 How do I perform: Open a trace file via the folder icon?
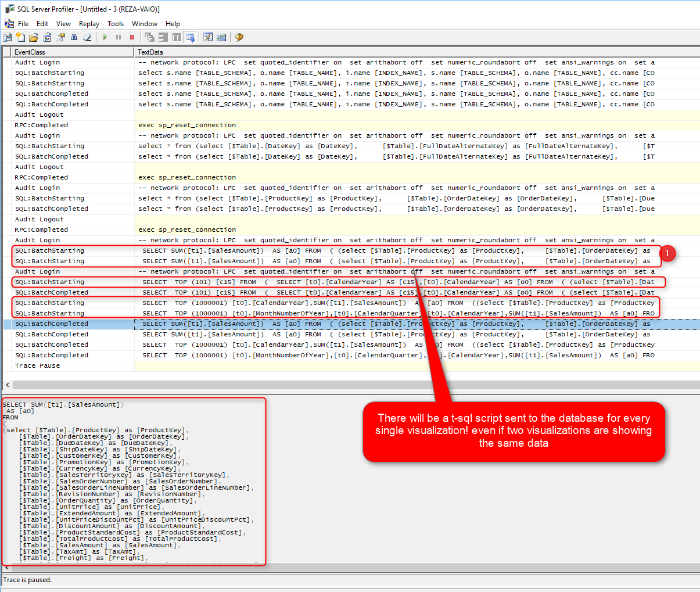click(34, 37)
